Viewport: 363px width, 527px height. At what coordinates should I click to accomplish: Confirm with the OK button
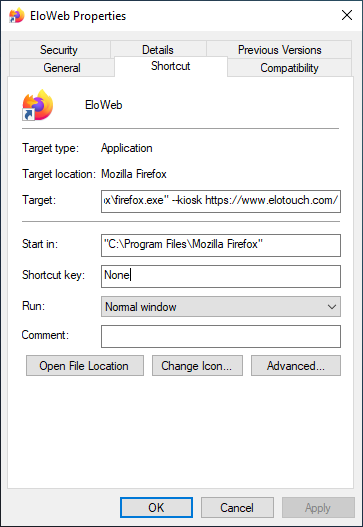(156, 508)
